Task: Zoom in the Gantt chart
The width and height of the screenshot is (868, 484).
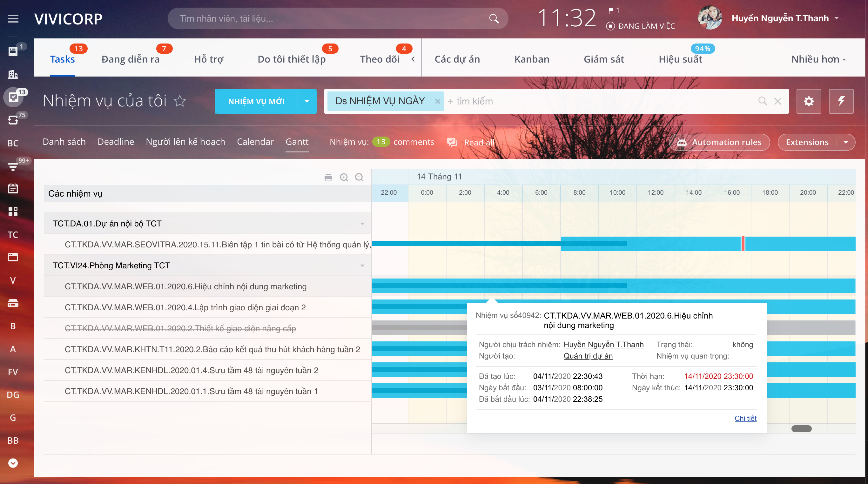Action: coord(344,177)
